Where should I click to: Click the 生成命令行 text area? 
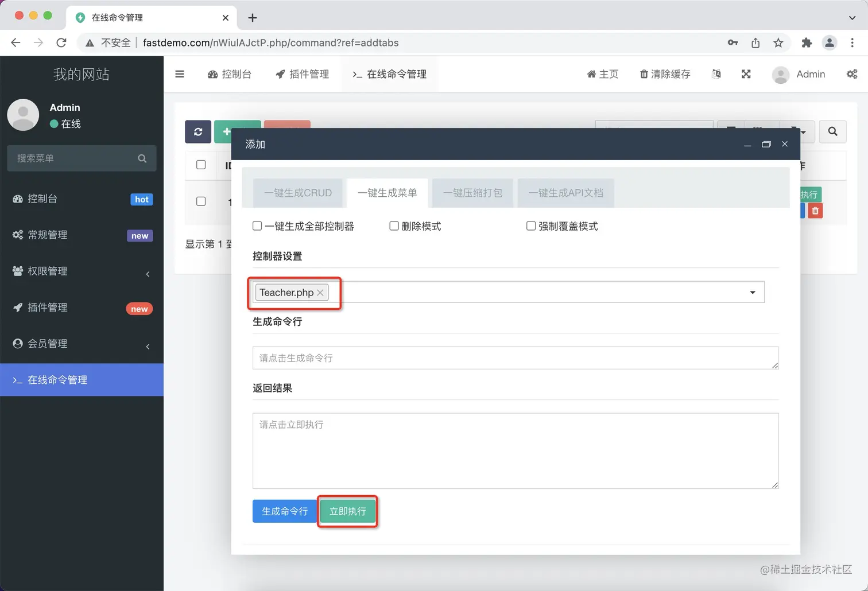point(516,358)
